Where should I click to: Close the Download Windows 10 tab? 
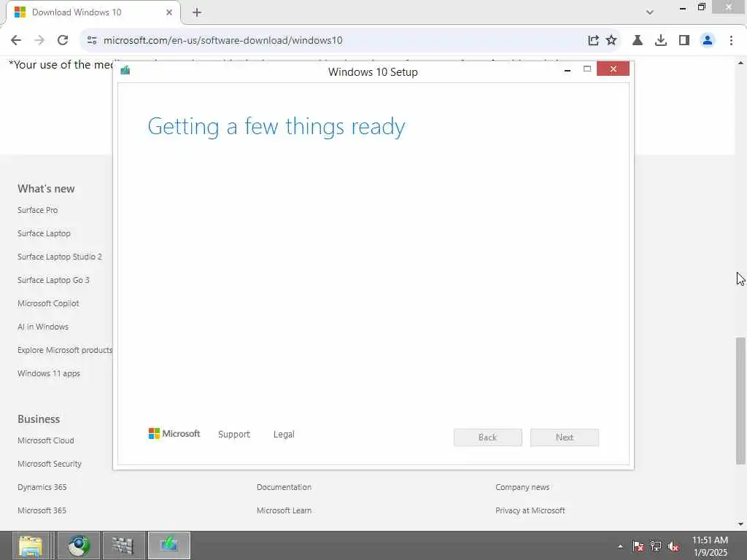(169, 12)
